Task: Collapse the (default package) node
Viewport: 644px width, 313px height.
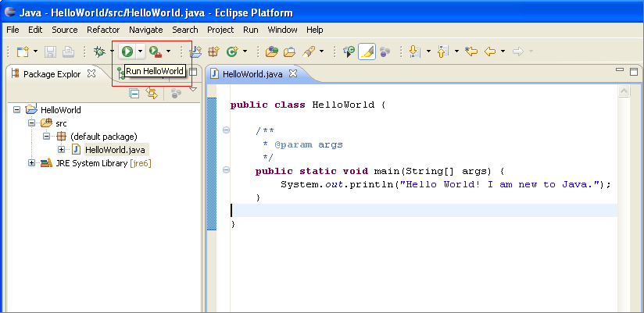Action: click(46, 136)
